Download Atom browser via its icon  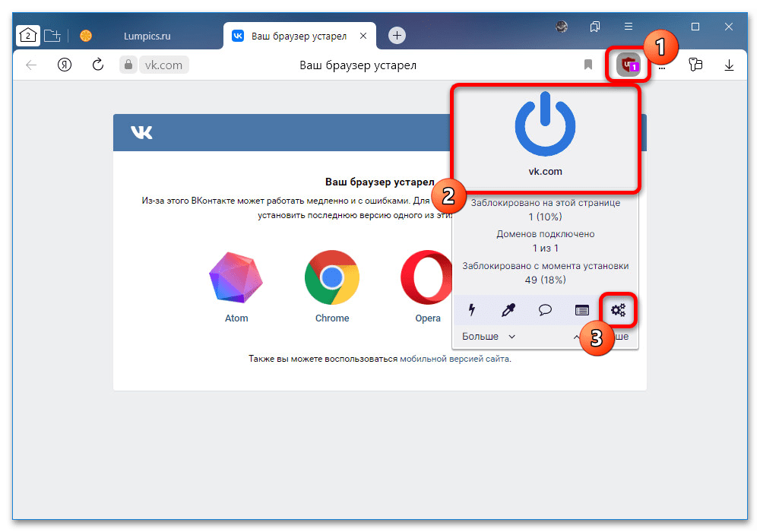tap(236, 277)
